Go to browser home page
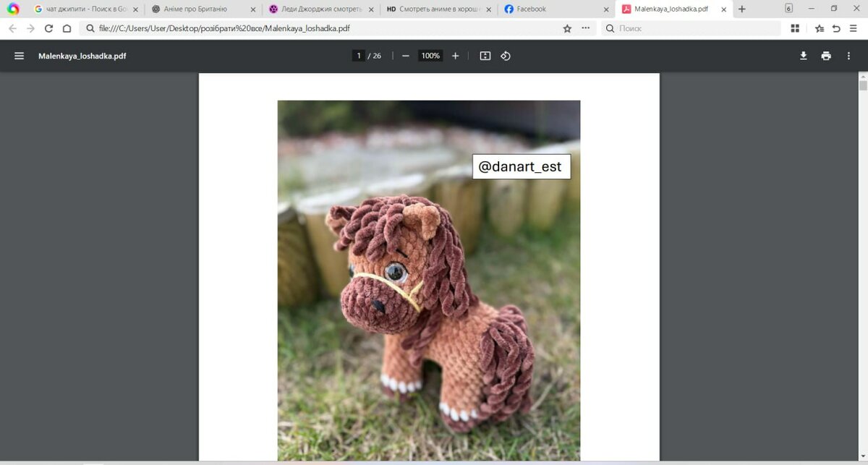This screenshot has width=868, height=465. 67,28
